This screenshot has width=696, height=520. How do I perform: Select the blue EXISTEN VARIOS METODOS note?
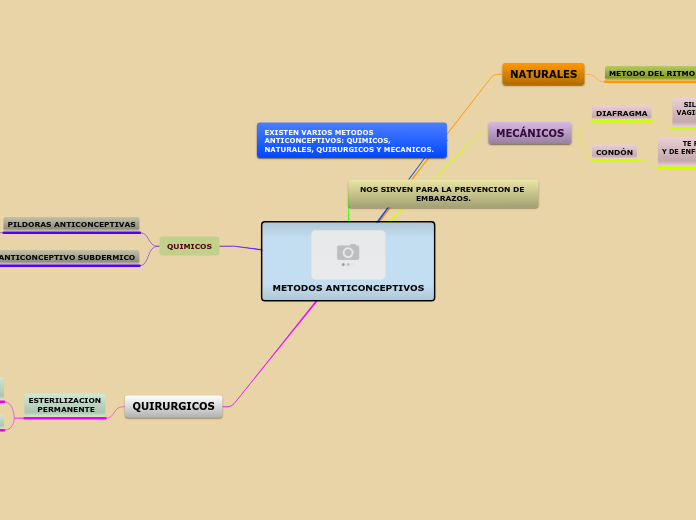[x=351, y=141]
